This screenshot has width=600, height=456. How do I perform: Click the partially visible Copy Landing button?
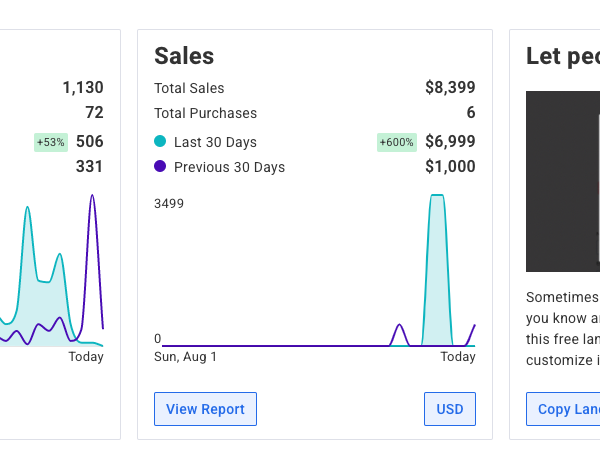(563, 409)
